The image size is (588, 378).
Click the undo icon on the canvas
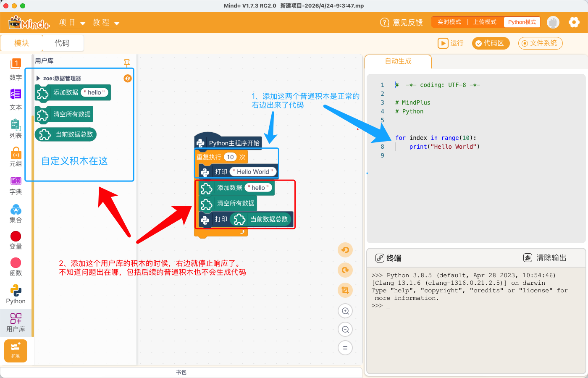pyautogui.click(x=345, y=250)
